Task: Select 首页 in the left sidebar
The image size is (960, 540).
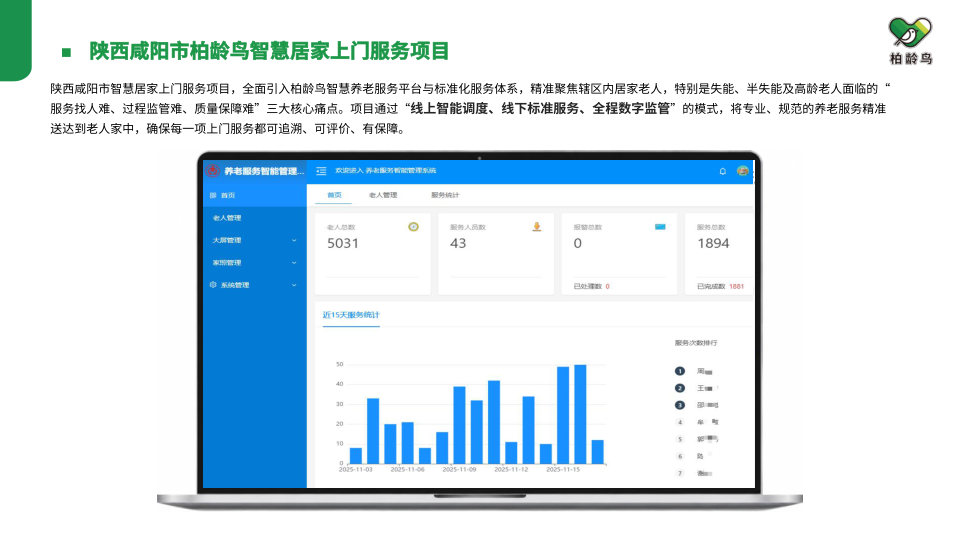Action: click(x=255, y=195)
